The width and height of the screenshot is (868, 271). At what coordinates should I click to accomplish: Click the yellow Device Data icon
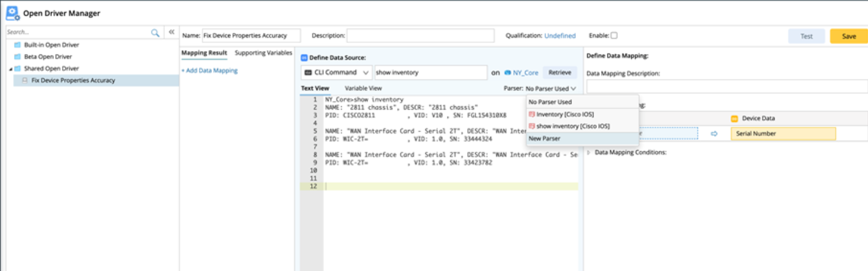tap(734, 118)
